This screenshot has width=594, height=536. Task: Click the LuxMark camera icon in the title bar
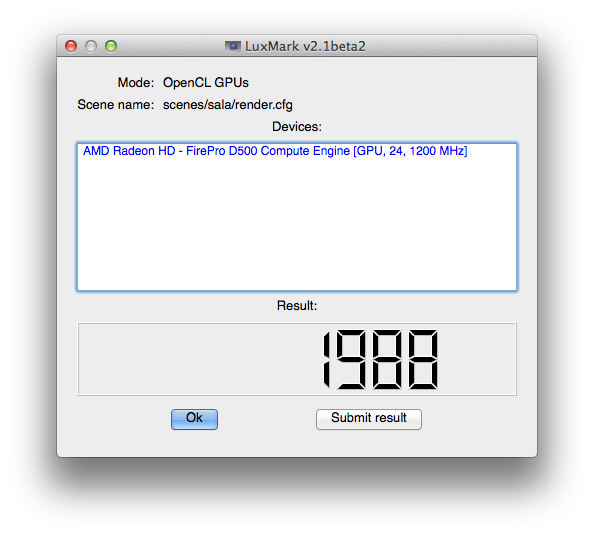233,46
